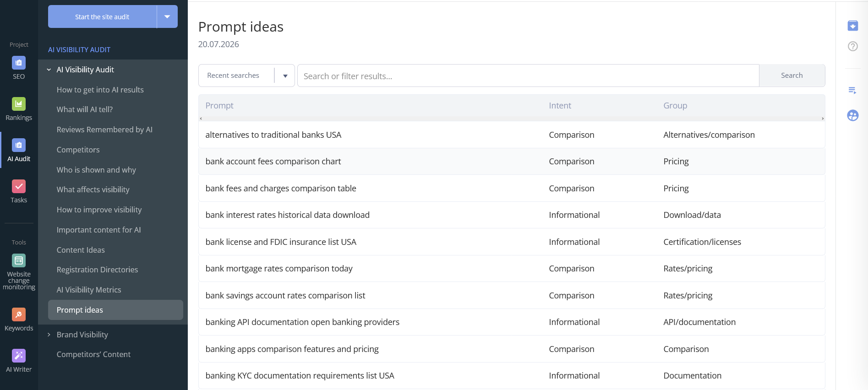868x390 pixels.
Task: Open Who is shown and why
Action: (x=96, y=170)
